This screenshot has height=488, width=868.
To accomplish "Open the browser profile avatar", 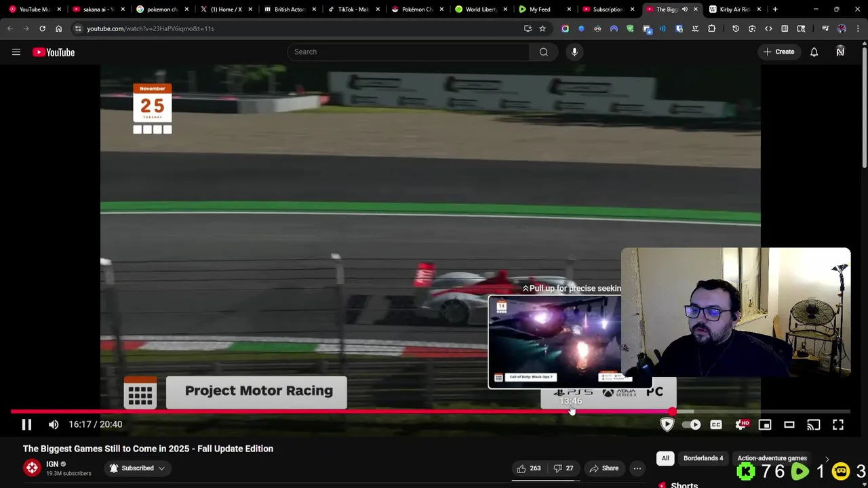I will 842,28.
